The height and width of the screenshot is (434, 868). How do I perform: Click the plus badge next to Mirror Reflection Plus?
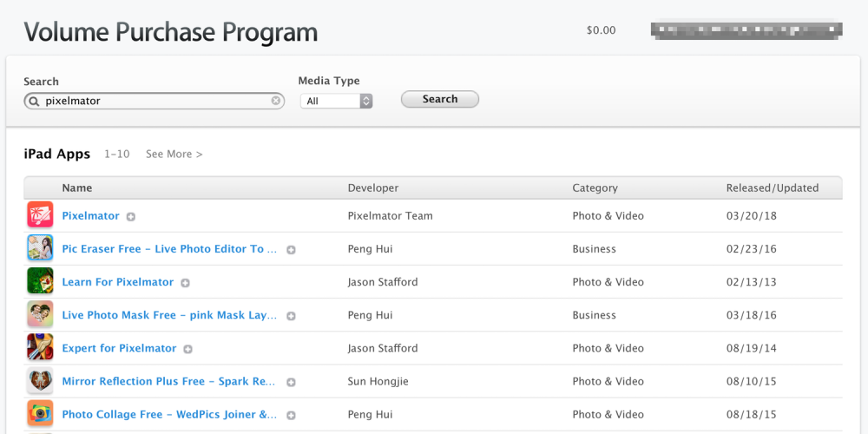tap(291, 383)
